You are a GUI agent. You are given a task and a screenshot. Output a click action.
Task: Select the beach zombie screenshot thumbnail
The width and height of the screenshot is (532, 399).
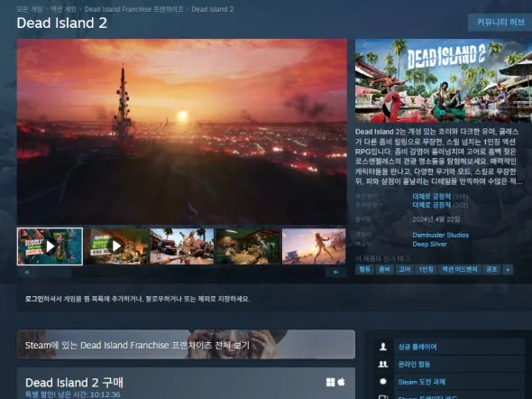(x=314, y=246)
